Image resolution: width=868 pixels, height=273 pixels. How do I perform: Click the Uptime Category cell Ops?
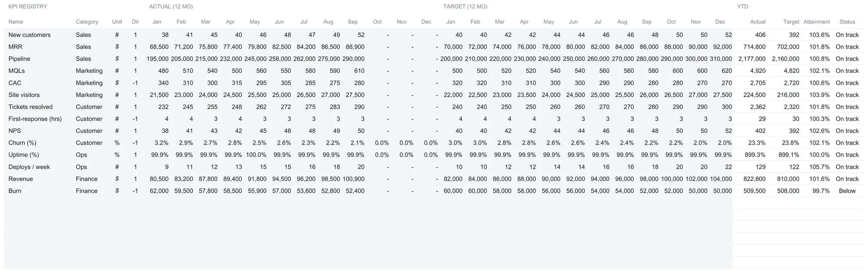(x=81, y=155)
